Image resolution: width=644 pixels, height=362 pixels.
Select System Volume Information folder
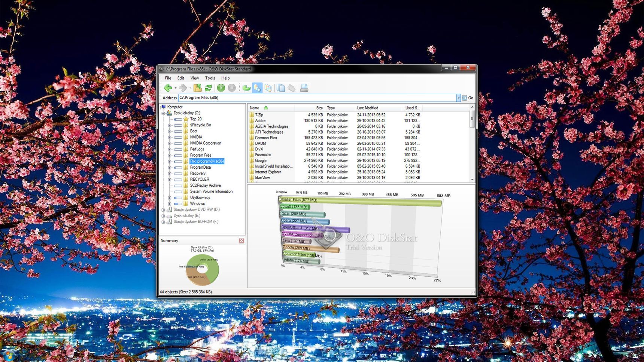point(211,191)
